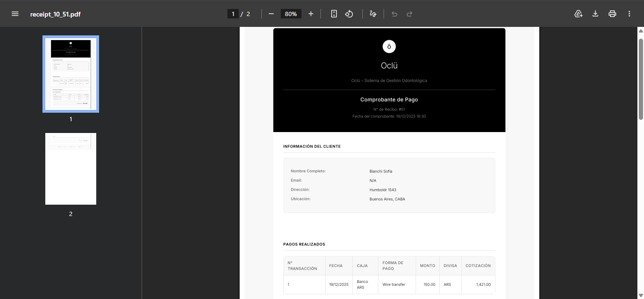Viewport: 644px width, 299px height.
Task: Click the name 'Bianchi Sofía'
Action: pos(381,171)
